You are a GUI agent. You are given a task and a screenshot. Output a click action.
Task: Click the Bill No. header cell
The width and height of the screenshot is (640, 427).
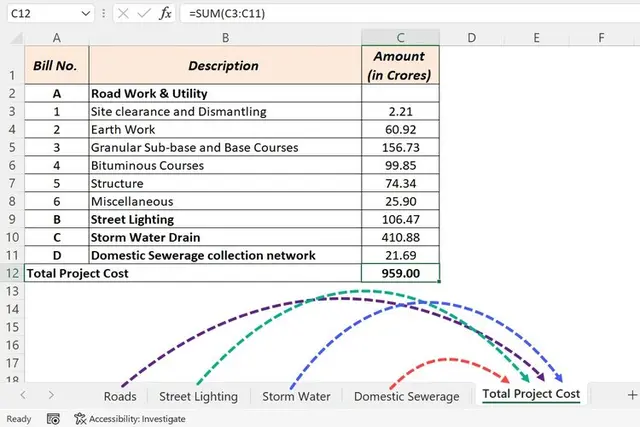pos(57,65)
